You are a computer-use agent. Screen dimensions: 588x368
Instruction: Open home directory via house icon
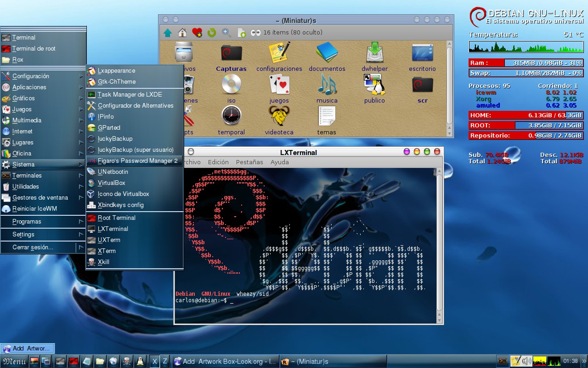pos(182,33)
